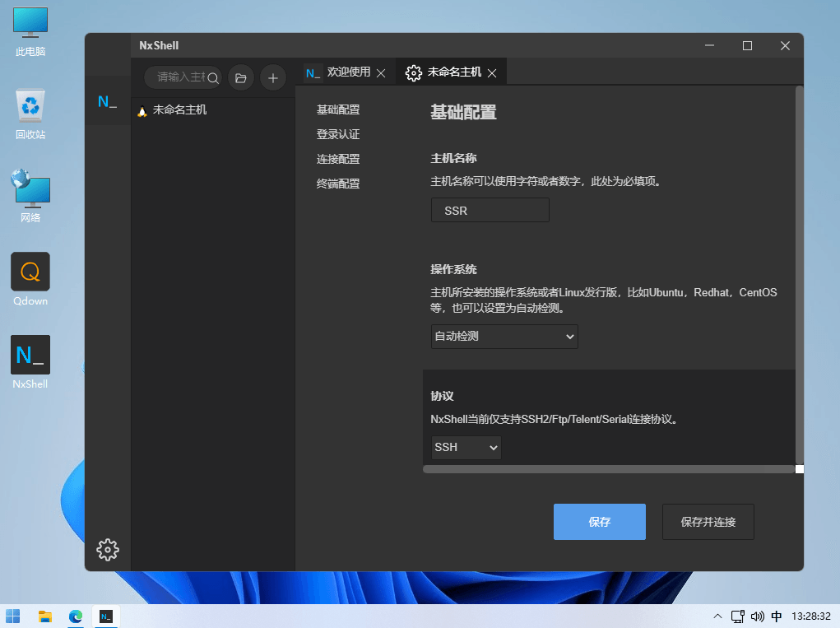Open File Explorer from taskbar
The image size is (840, 628).
pos(45,616)
